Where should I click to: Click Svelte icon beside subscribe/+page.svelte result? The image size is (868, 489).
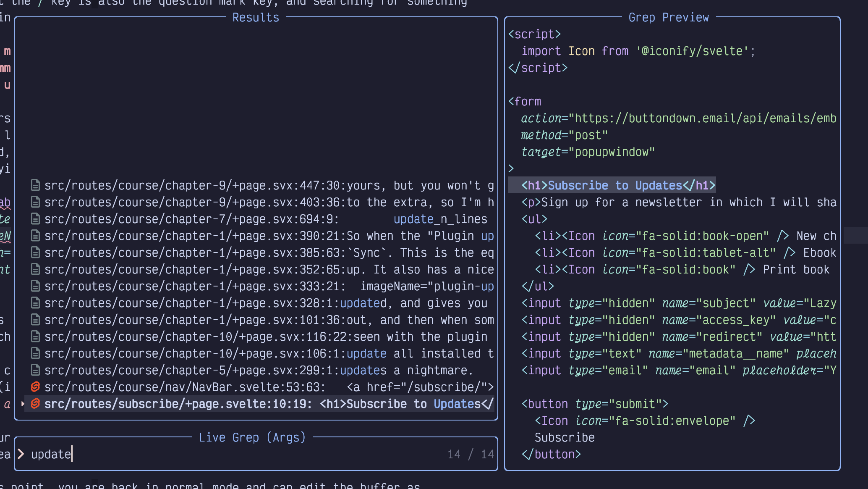36,404
